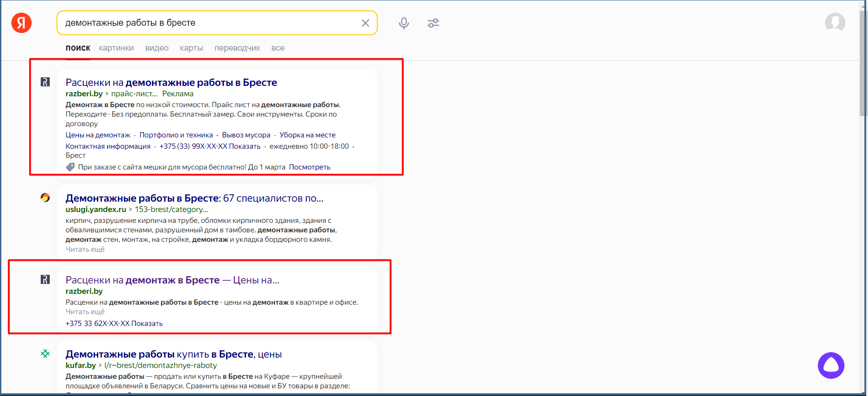
Task: Click Посмотреть promo link
Action: pos(309,167)
